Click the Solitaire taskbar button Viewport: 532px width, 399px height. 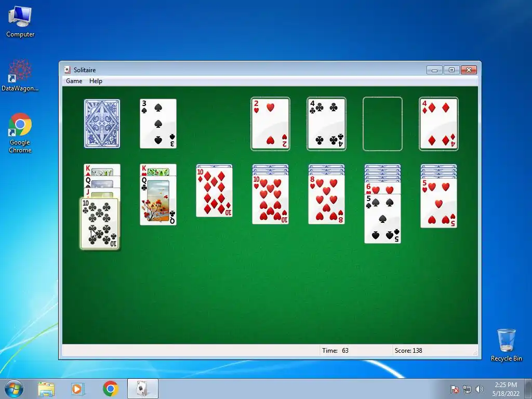tap(142, 389)
